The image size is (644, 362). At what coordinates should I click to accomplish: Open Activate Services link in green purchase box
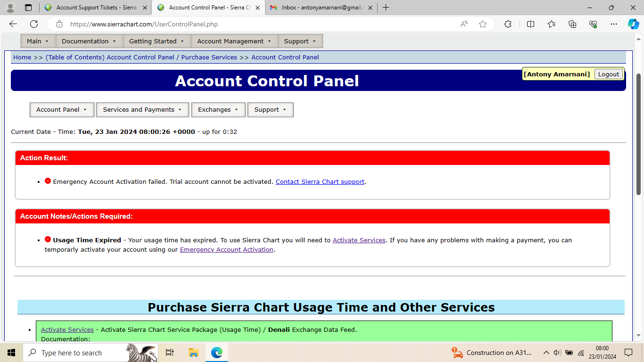tap(67, 329)
